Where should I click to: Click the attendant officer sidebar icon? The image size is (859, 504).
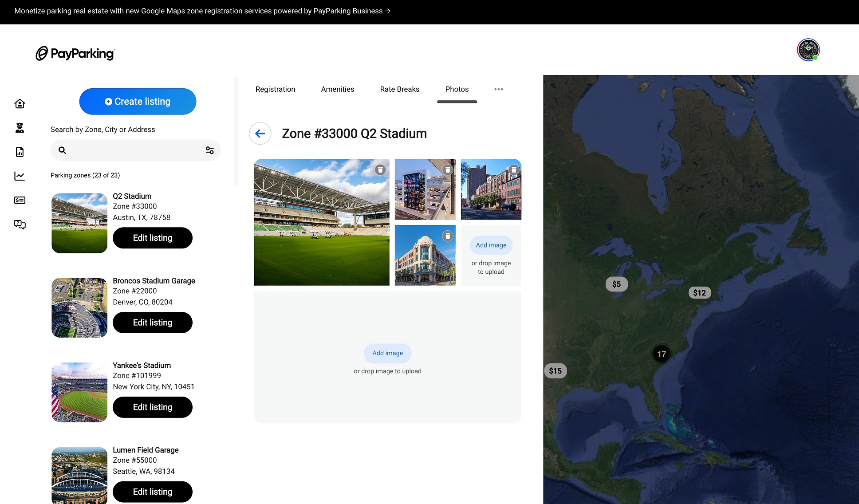(20, 128)
